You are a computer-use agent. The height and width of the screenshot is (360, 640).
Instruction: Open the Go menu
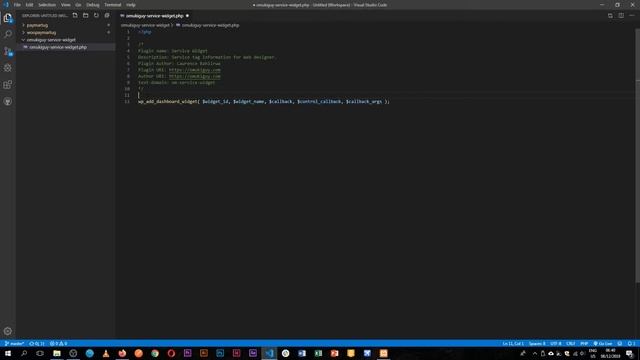point(78,5)
